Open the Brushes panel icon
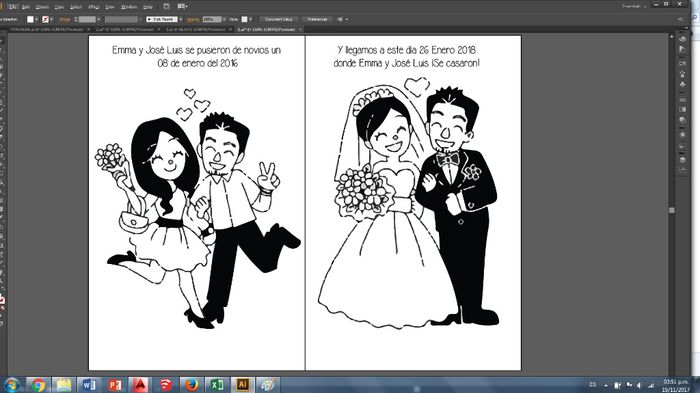 683,74
